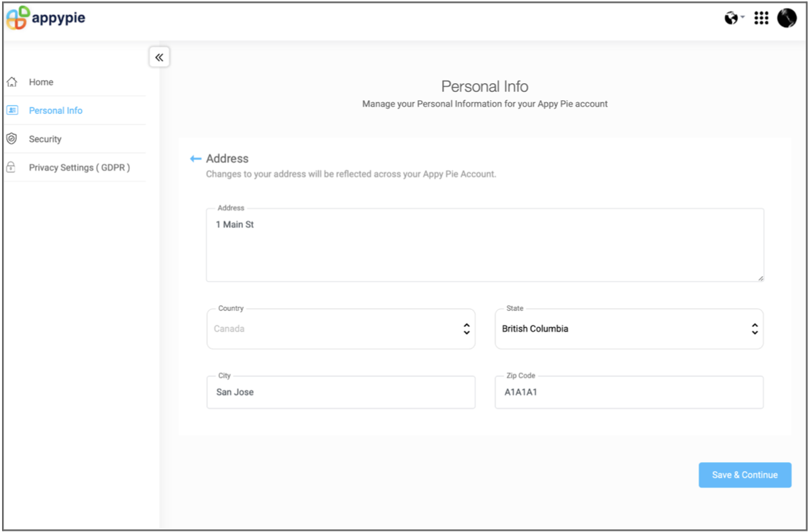Open the Country dropdown
The height and width of the screenshot is (532, 811).
pos(341,329)
